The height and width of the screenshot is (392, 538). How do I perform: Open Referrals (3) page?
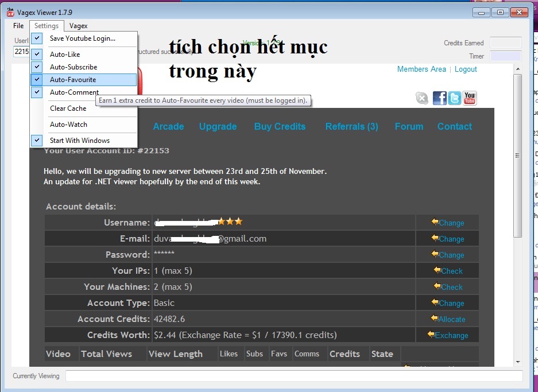(352, 126)
